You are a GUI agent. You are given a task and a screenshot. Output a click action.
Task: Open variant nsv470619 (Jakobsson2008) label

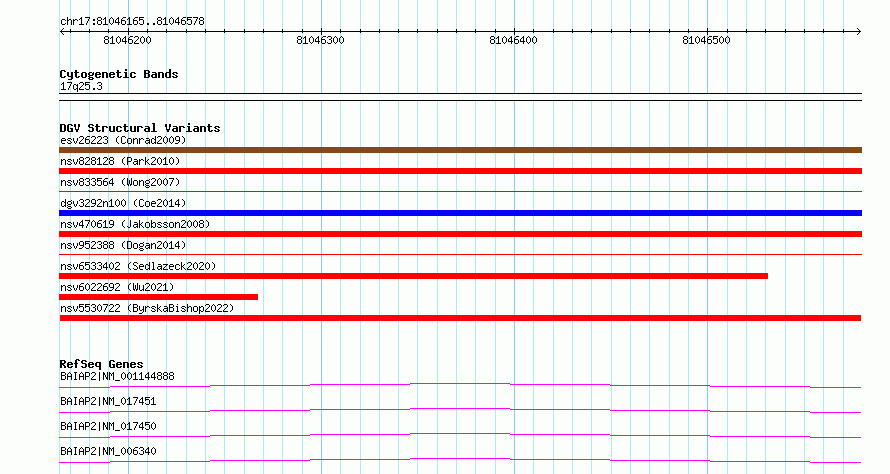tap(135, 224)
